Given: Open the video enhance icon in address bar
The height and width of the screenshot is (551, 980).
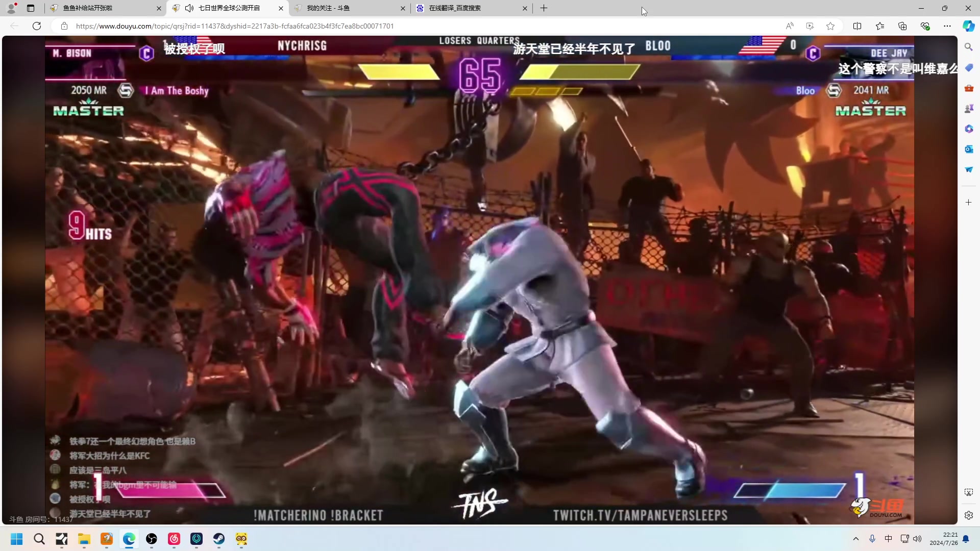Looking at the screenshot, I should coord(810,26).
